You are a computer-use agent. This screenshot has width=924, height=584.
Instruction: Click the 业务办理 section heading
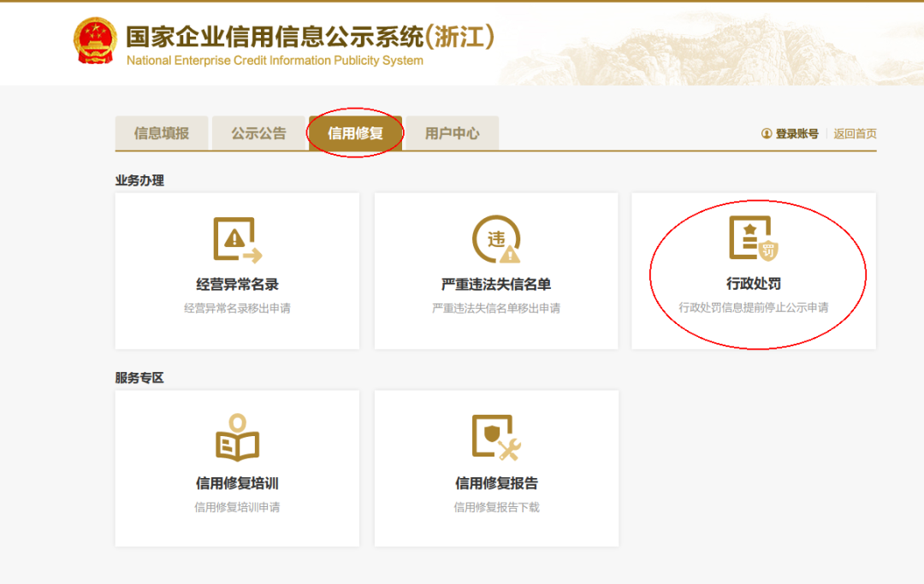coord(139,180)
